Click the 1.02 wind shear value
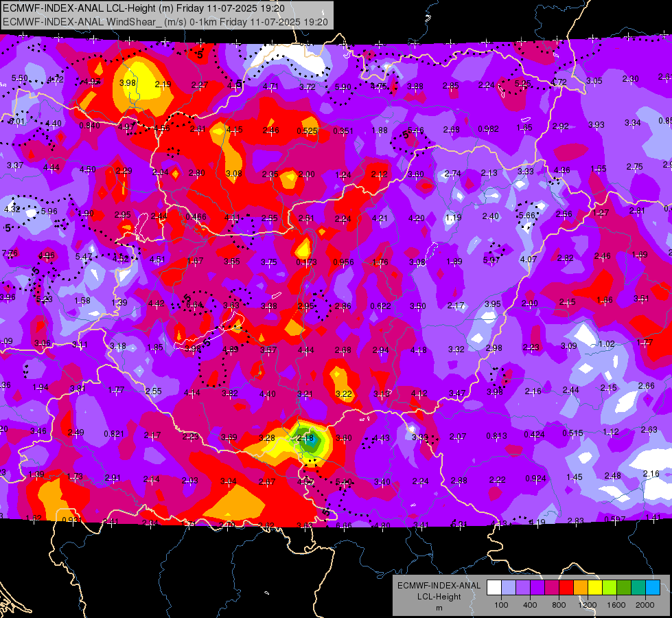 (x=606, y=344)
